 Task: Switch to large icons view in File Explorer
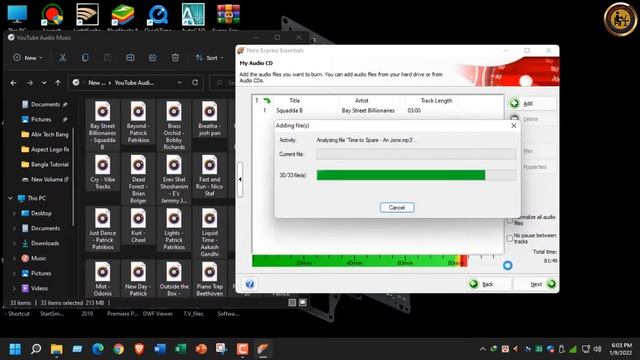click(302, 302)
